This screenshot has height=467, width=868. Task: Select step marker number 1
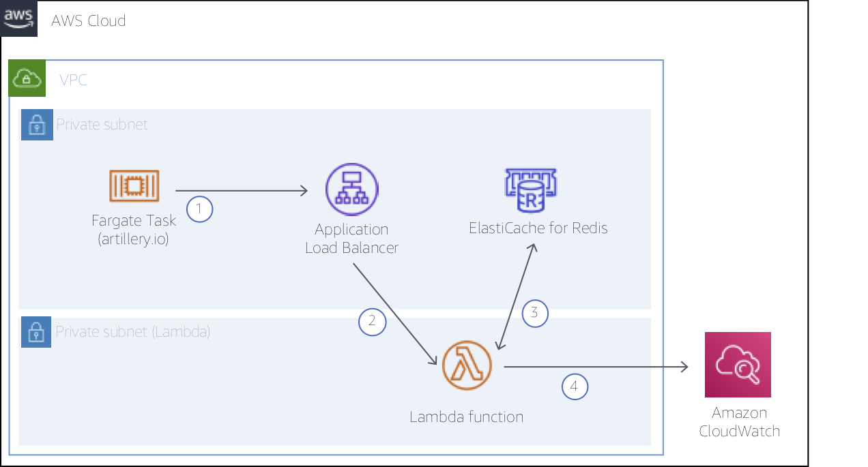pyautogui.click(x=199, y=209)
